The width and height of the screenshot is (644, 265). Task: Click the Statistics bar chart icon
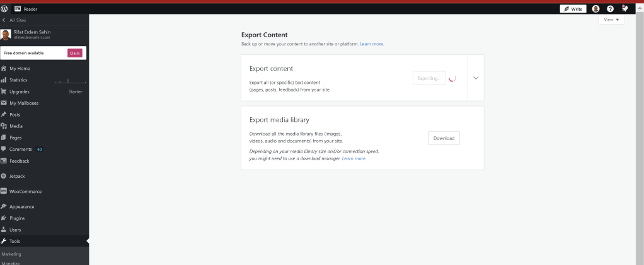pyautogui.click(x=4, y=80)
